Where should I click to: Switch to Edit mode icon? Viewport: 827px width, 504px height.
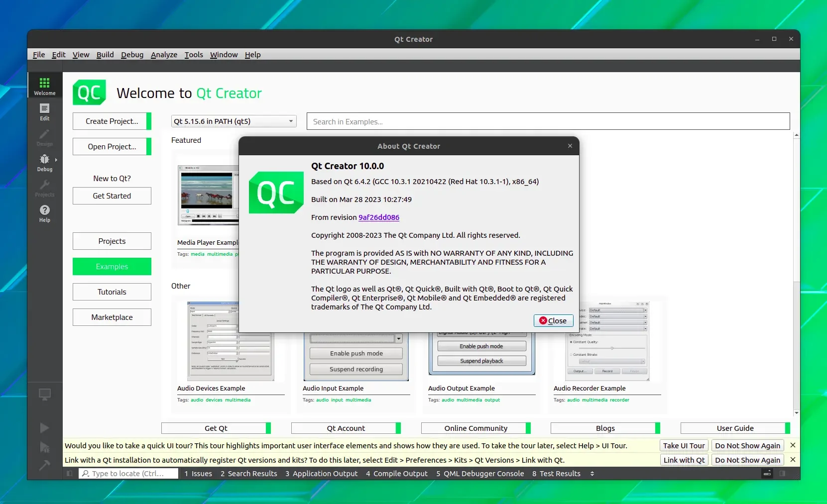[45, 112]
